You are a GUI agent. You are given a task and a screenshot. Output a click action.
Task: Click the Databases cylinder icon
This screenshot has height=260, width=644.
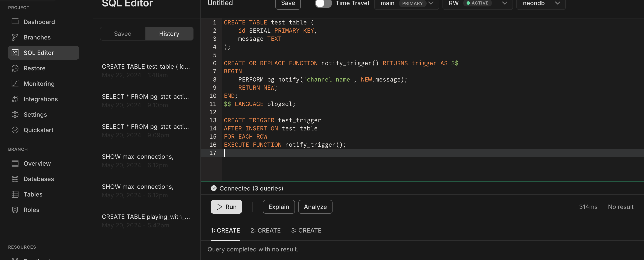point(15,179)
